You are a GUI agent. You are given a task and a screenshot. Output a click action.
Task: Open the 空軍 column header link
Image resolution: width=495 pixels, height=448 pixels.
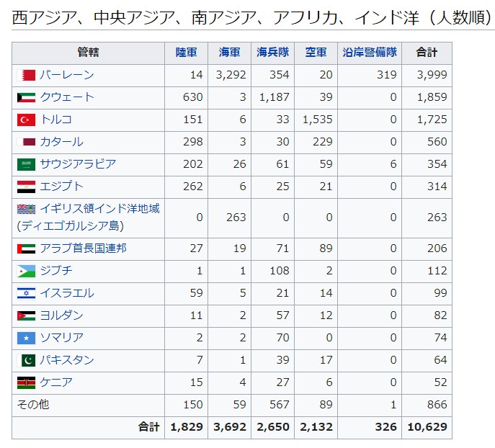(x=316, y=53)
